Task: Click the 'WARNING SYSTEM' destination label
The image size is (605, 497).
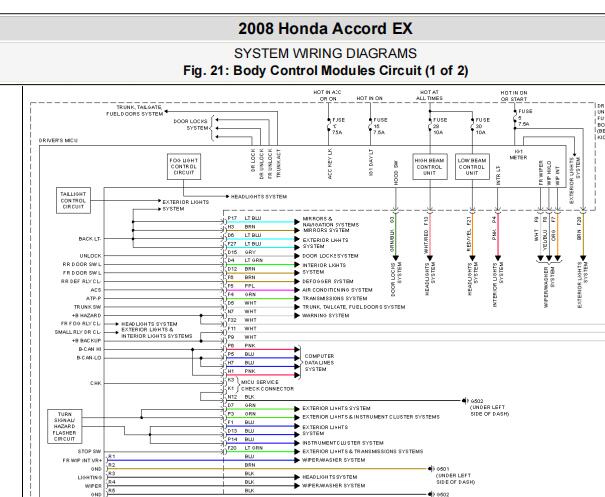Action: pyautogui.click(x=326, y=315)
